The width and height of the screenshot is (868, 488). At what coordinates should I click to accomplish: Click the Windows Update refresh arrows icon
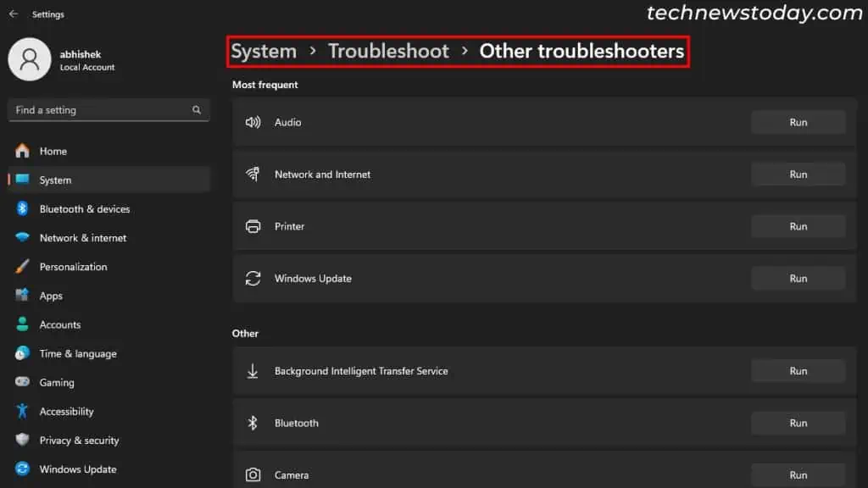(253, 278)
